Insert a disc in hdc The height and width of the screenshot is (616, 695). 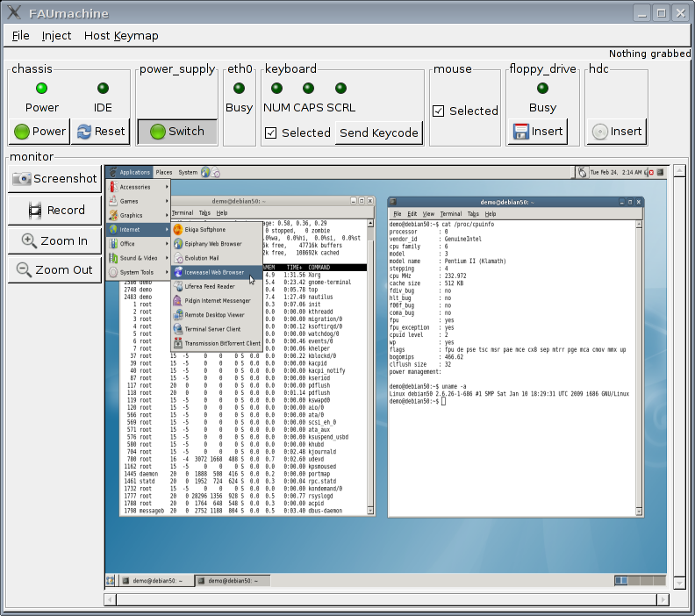click(617, 132)
